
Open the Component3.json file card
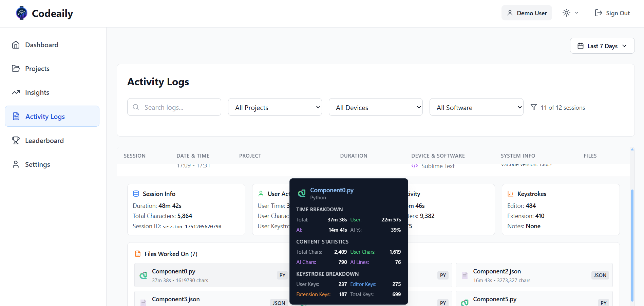(211, 299)
